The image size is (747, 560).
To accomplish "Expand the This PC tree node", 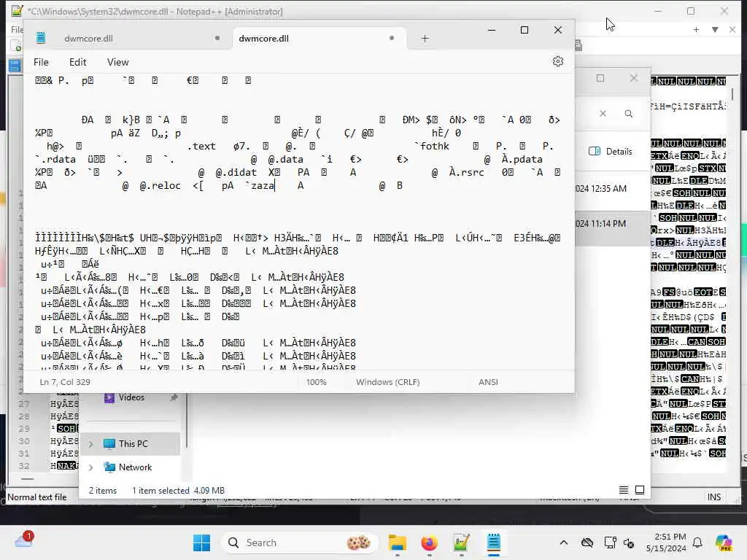I will [x=91, y=444].
